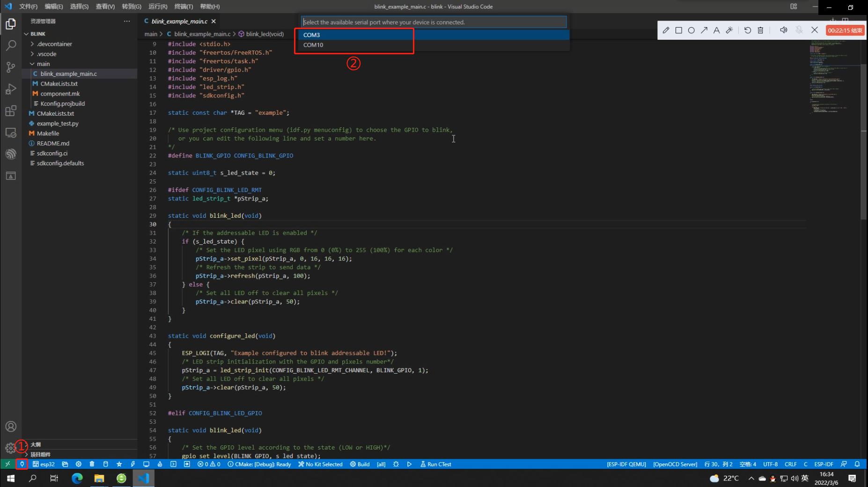Image resolution: width=868 pixels, height=487 pixels.
Task: Click the ESP-IDF current project folder icon
Action: pyautogui.click(x=65, y=464)
